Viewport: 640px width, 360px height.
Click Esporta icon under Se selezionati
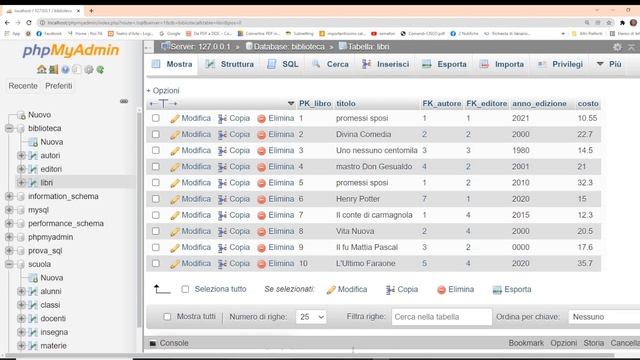(x=497, y=290)
